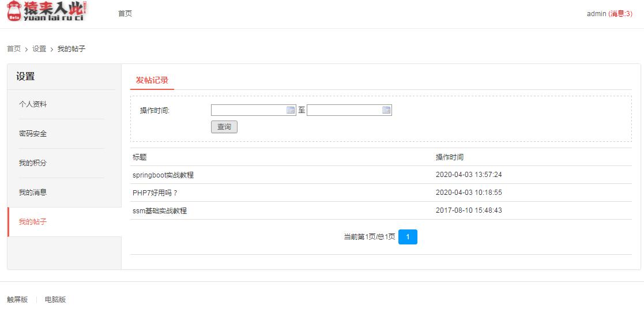Select timestamp 2017-08-10 15:48:43

[x=469, y=210]
